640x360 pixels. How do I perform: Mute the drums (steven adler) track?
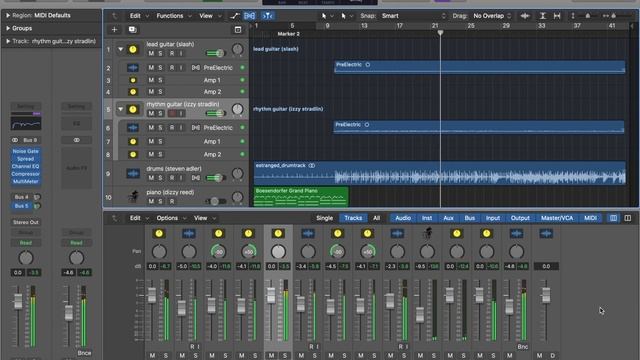pyautogui.click(x=151, y=178)
